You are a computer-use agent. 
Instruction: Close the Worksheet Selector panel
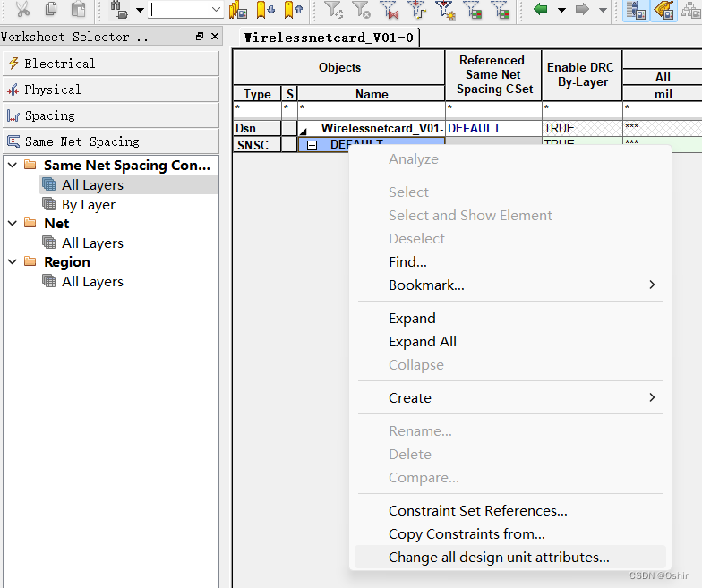(214, 37)
